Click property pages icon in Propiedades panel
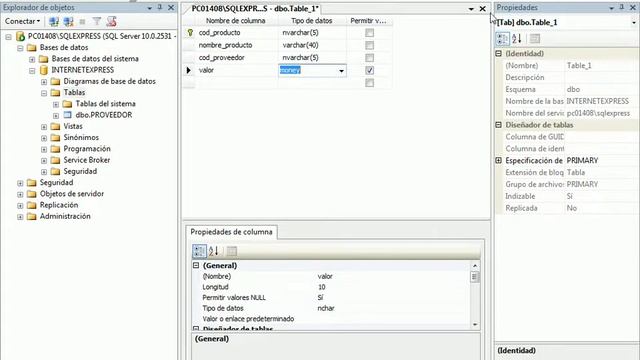Image resolution: width=640 pixels, height=360 pixels. pyautogui.click(x=535, y=39)
